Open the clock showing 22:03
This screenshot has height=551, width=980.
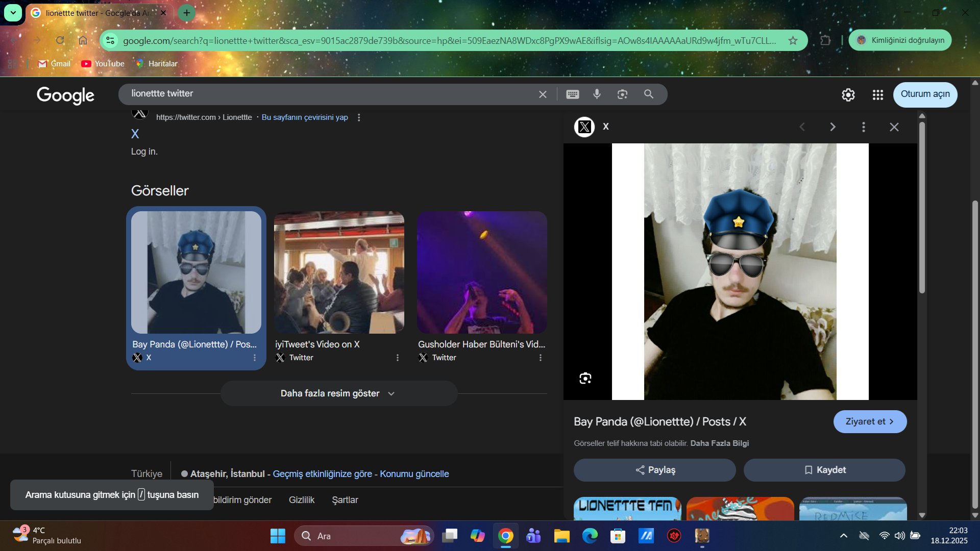click(949, 536)
